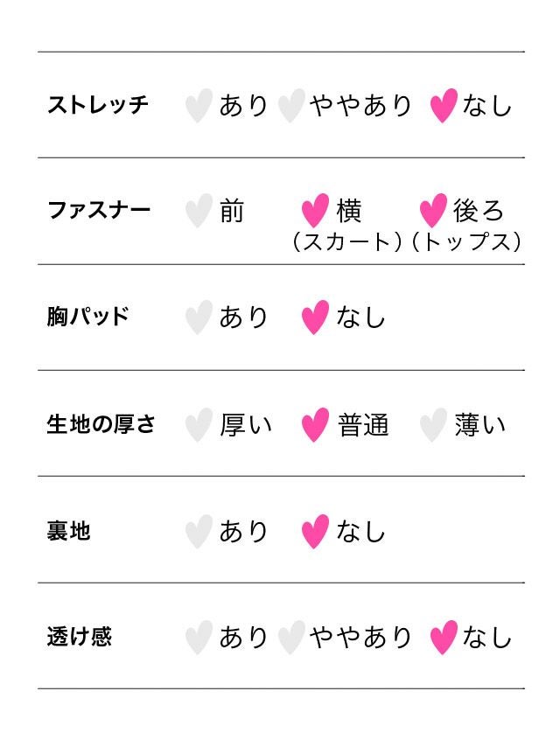
Task: Click the ストレッチ row label
Action: pos(98,106)
